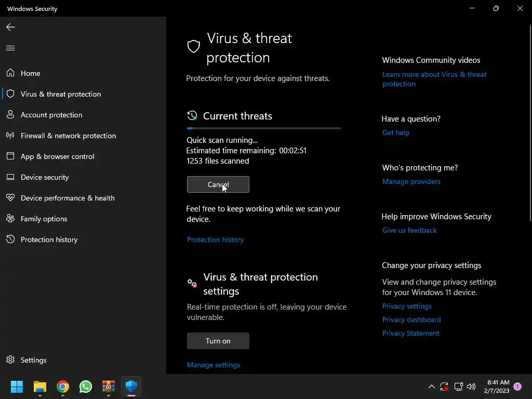Open Protection history from sidebar
The height and width of the screenshot is (399, 532).
pyautogui.click(x=83, y=239)
